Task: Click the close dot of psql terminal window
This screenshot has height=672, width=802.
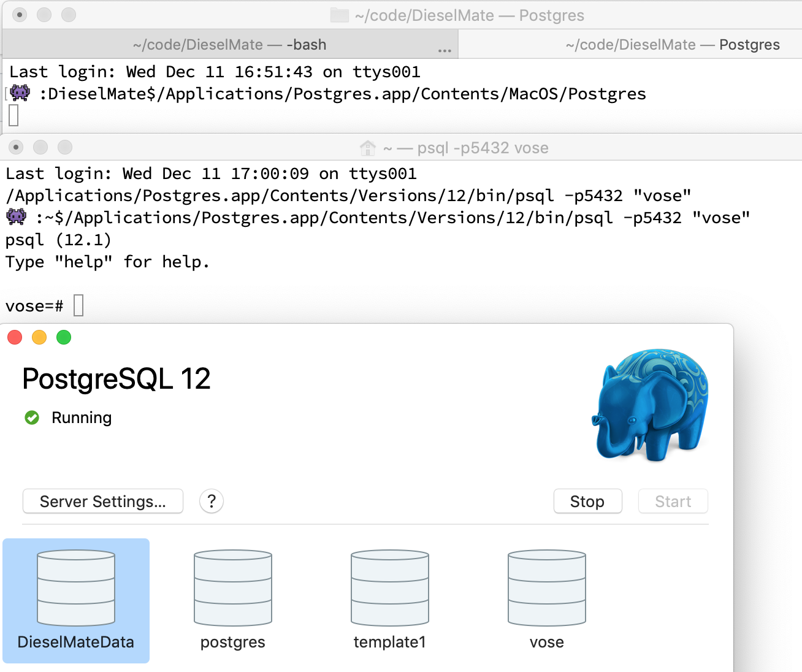Action: pos(16,147)
